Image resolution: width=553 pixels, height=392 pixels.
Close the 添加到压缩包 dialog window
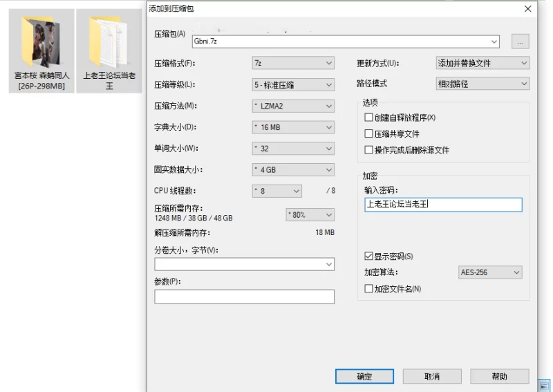coord(528,9)
